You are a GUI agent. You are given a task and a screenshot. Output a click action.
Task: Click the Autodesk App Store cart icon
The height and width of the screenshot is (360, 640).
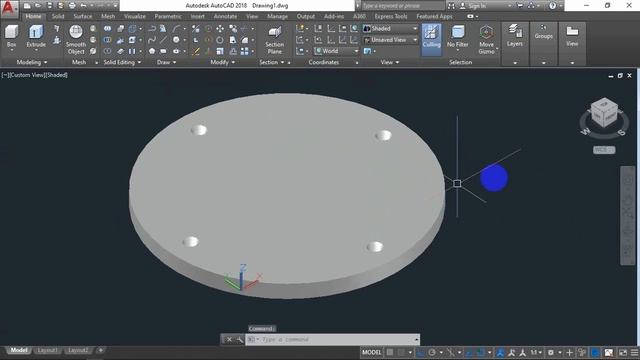[520, 6]
